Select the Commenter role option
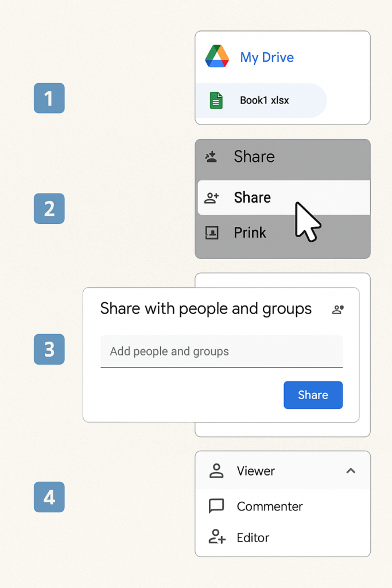 click(270, 506)
